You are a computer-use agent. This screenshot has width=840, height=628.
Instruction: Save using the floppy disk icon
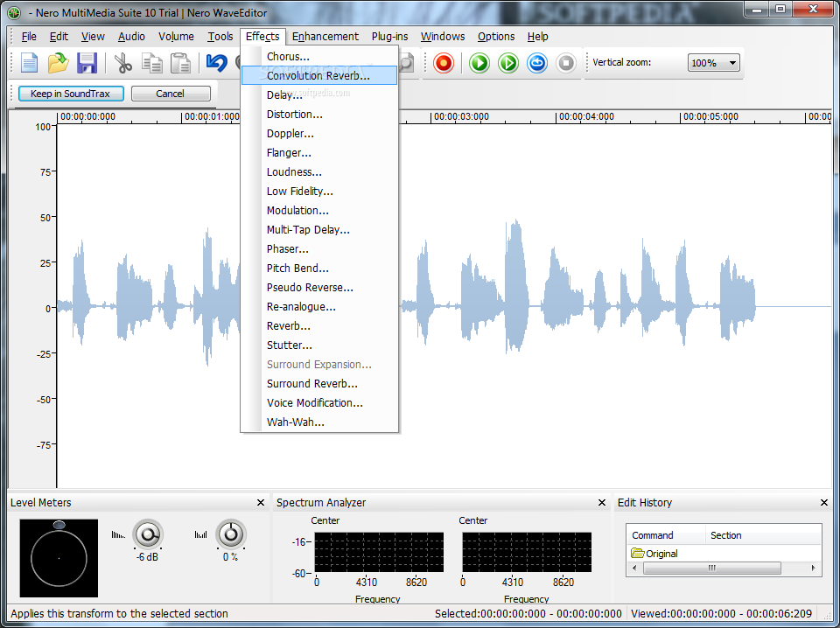[x=87, y=63]
